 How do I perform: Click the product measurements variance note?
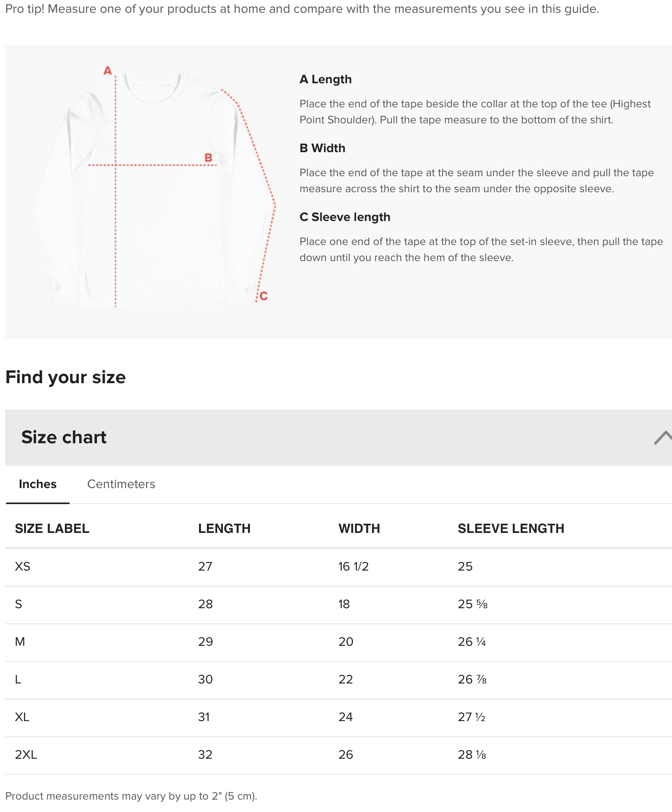click(x=131, y=796)
